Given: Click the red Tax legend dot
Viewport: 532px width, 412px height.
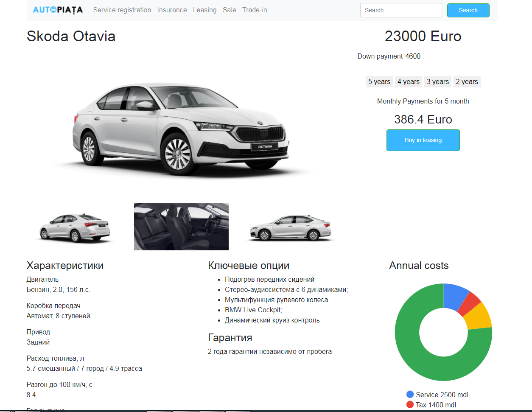Looking at the screenshot, I should click(410, 404).
